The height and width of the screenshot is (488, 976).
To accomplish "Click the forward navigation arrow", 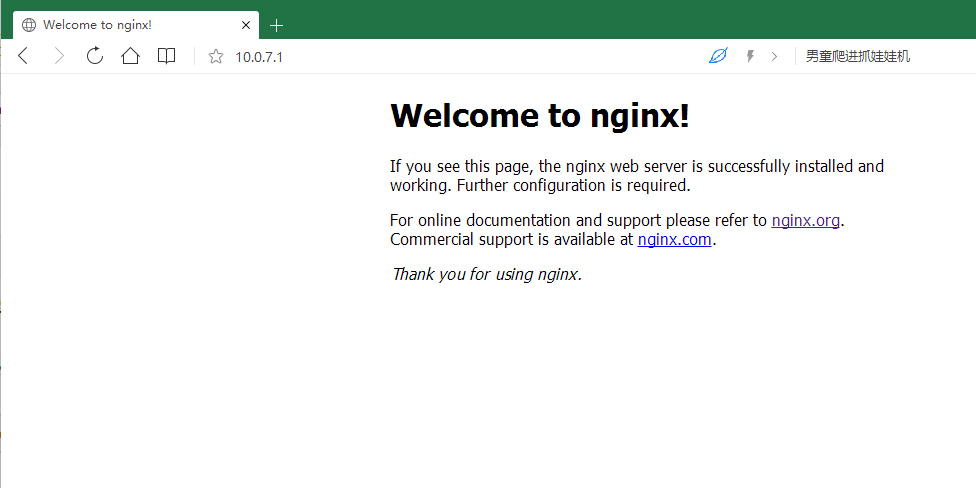I will (x=59, y=56).
